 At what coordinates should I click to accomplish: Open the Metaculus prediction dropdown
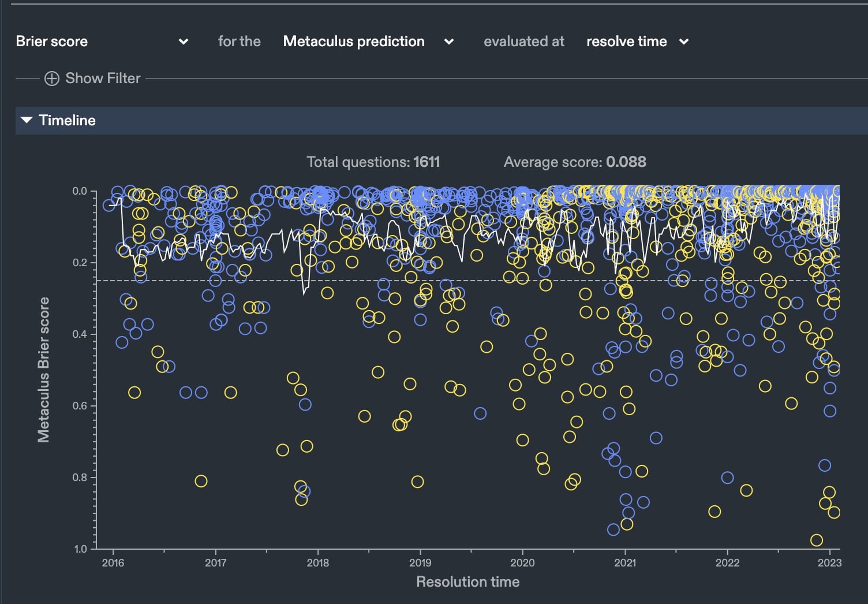(x=354, y=41)
